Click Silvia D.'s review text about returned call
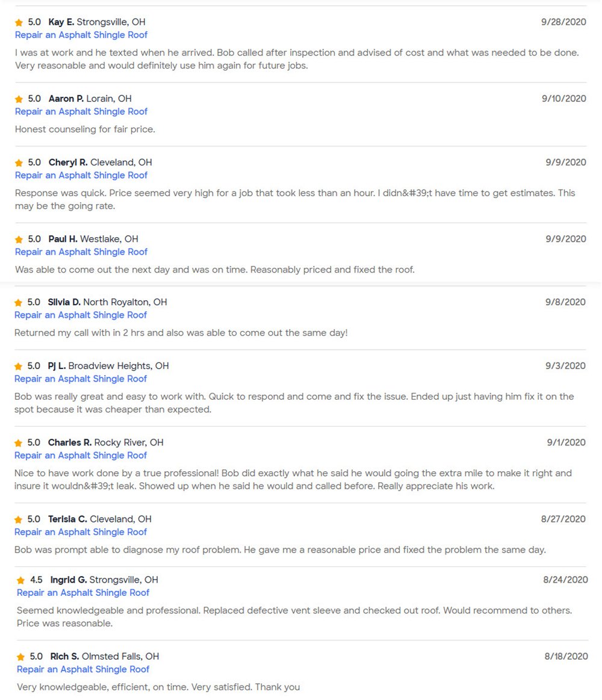602x700 pixels. click(x=181, y=332)
